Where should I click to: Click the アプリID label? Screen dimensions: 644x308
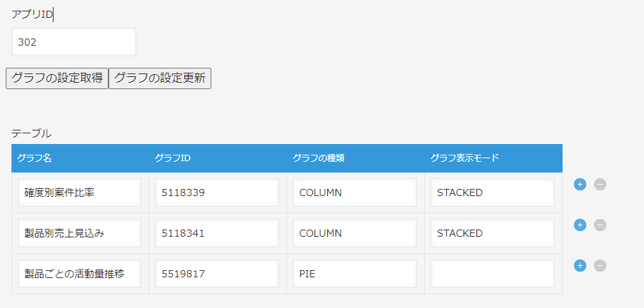(x=32, y=15)
